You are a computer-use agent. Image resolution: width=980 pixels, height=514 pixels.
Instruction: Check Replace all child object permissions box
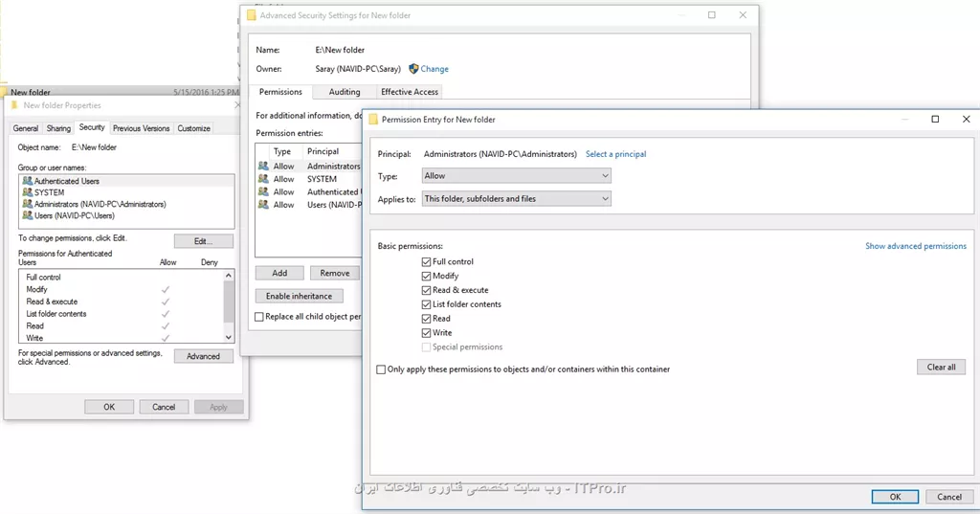click(x=258, y=317)
